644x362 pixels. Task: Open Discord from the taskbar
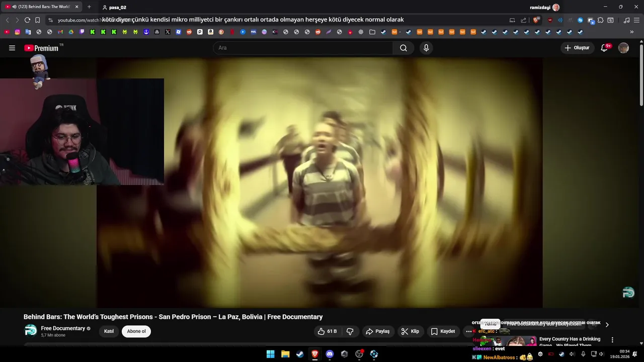pos(330,354)
